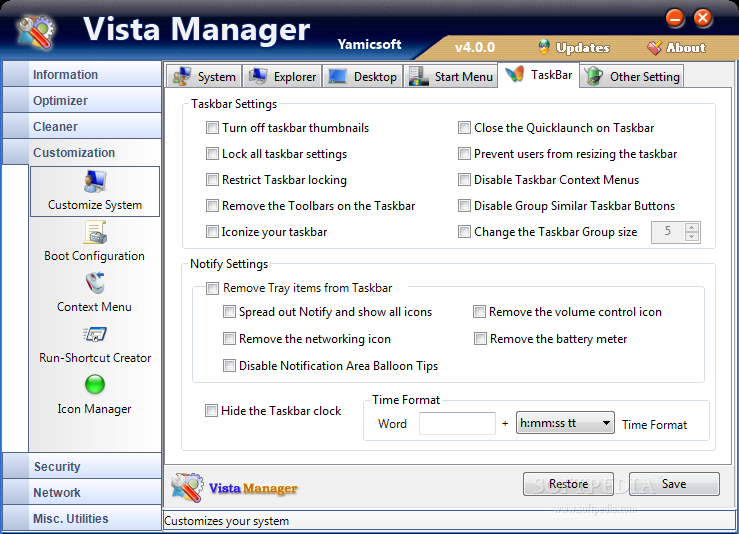Viewport: 739px width, 534px height.
Task: Toggle Restrict Taskbar locking checkbox
Action: click(x=213, y=180)
